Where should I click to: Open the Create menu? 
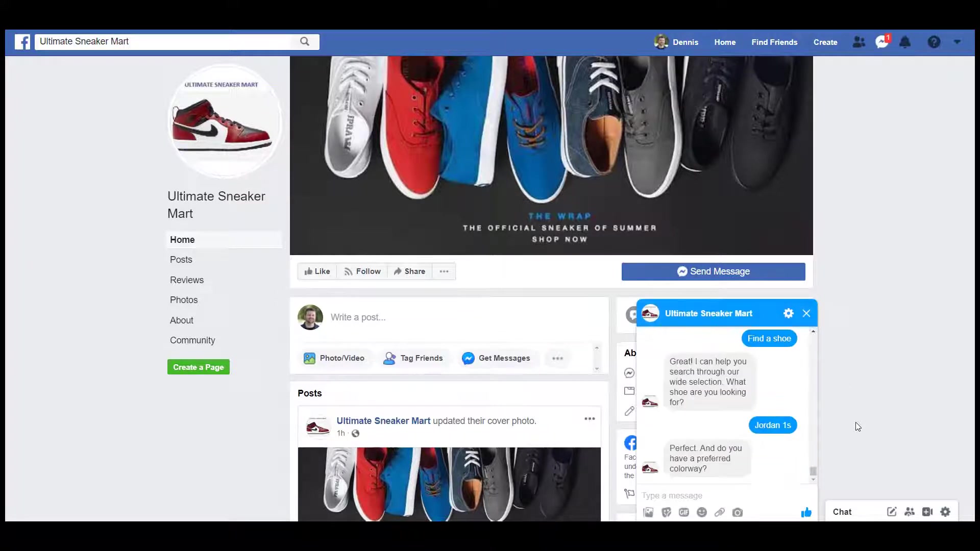pyautogui.click(x=825, y=42)
